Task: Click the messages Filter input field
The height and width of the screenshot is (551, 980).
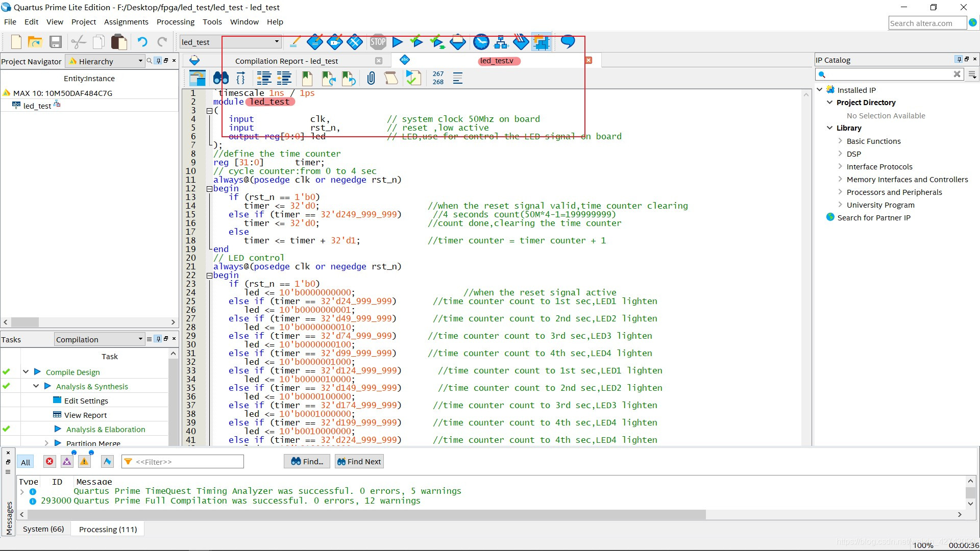Action: click(x=186, y=462)
